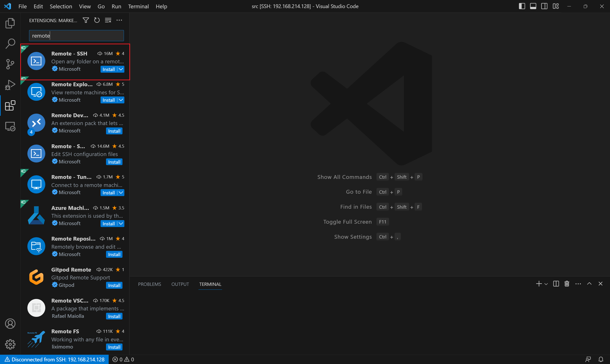The width and height of the screenshot is (610, 364).
Task: Open Remote - SSH extension icon
Action: 36,61
